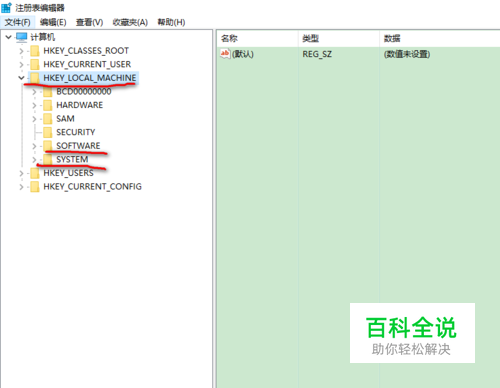
Task: Open the 收藏夹(A) menu
Action: (x=130, y=22)
